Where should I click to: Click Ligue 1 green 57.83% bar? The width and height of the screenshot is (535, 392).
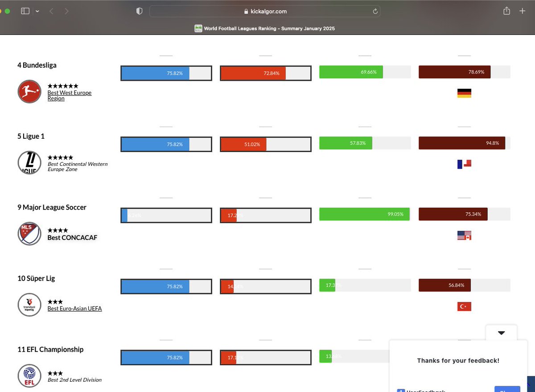pos(365,143)
